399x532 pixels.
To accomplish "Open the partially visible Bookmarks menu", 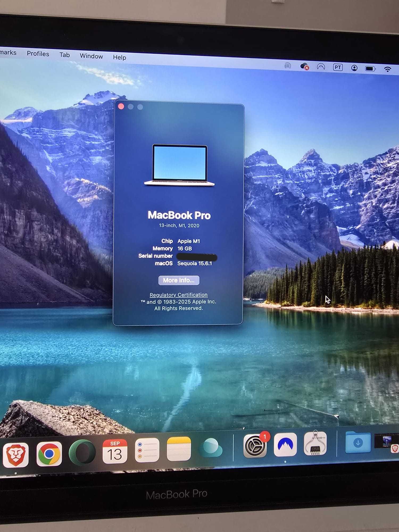I will tap(8, 52).
